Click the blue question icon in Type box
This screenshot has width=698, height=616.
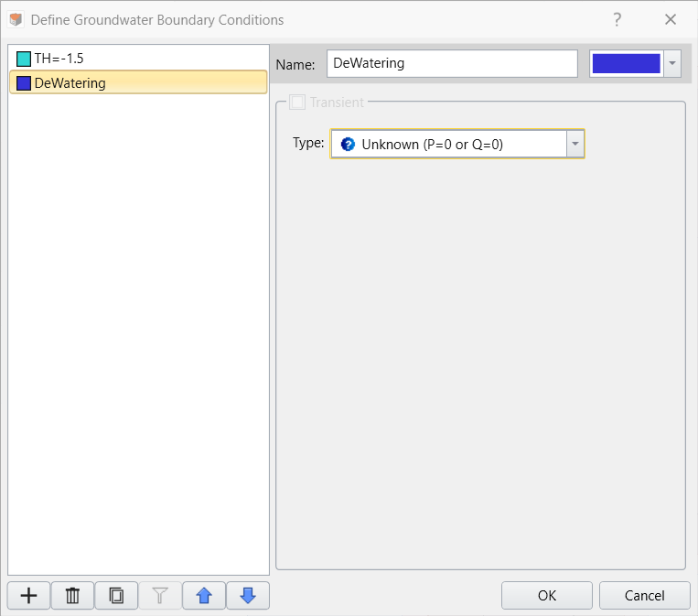pyautogui.click(x=348, y=145)
